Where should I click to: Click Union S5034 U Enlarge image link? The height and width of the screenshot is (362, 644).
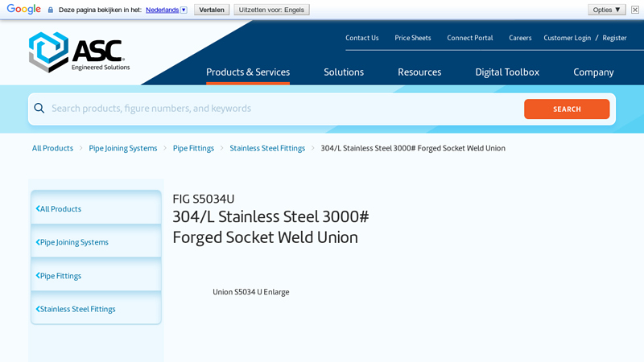pos(251,292)
